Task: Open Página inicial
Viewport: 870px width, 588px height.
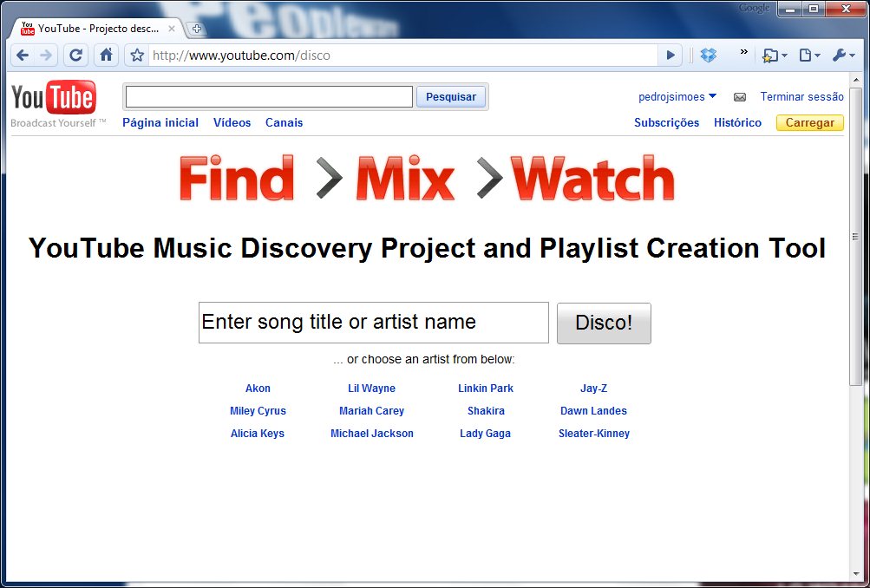Action: point(160,123)
